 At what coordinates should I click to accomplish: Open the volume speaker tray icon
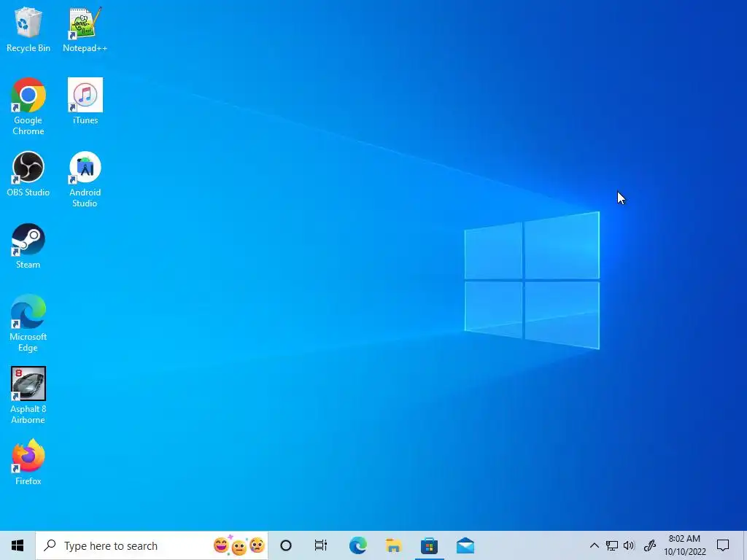click(629, 545)
